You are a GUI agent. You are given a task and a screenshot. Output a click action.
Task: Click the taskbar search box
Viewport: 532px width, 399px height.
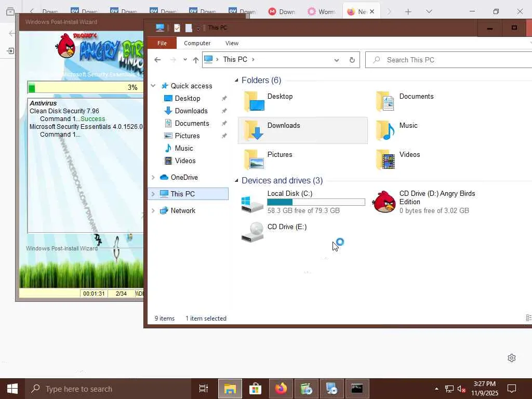pyautogui.click(x=108, y=389)
